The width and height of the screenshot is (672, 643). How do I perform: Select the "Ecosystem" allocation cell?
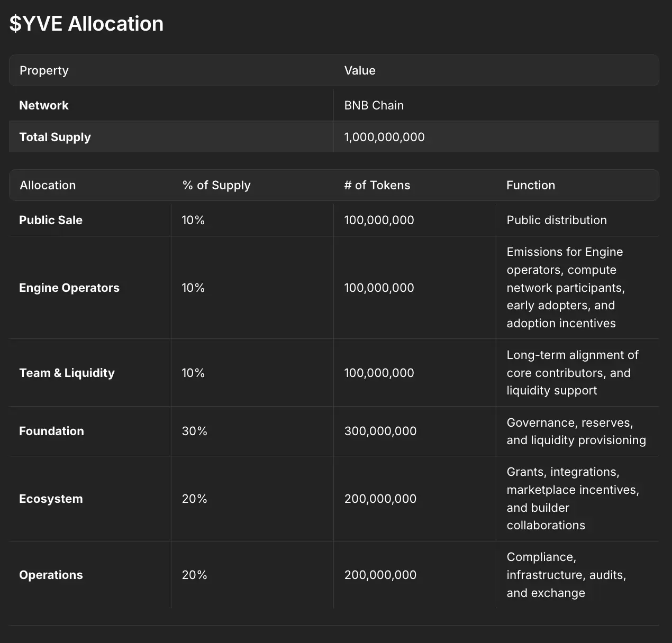pyautogui.click(x=51, y=499)
